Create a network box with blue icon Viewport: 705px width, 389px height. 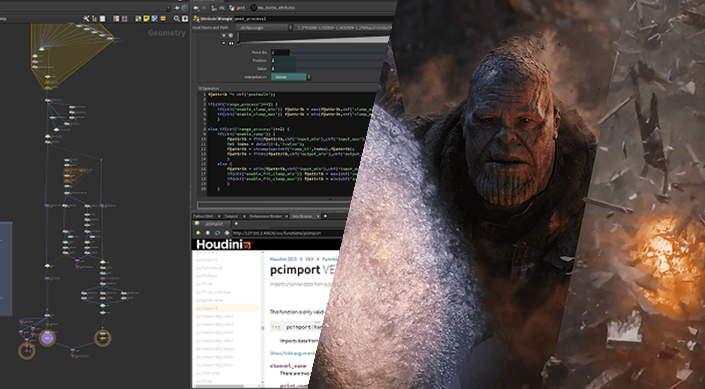[x=155, y=18]
